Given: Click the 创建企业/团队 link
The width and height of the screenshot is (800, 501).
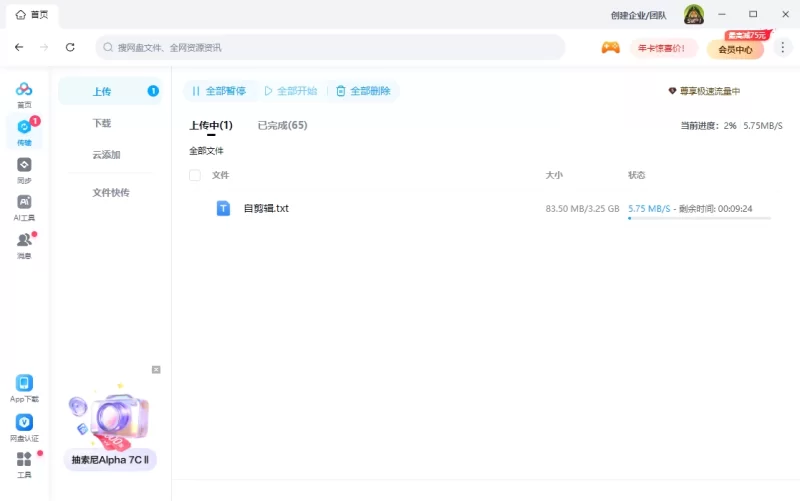Looking at the screenshot, I should [638, 15].
